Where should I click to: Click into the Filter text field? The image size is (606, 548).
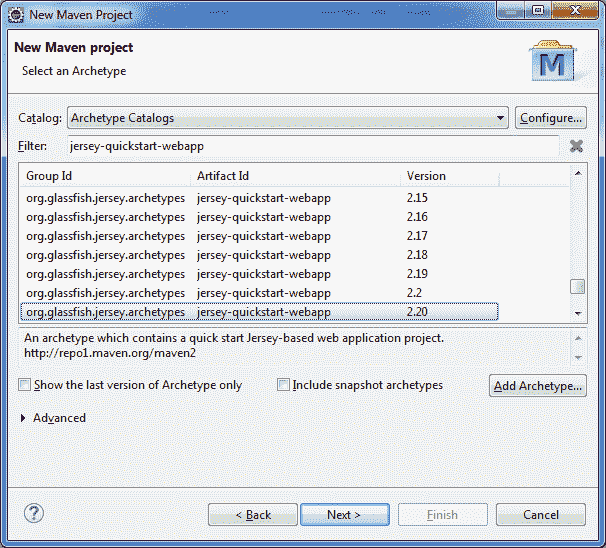(x=313, y=146)
